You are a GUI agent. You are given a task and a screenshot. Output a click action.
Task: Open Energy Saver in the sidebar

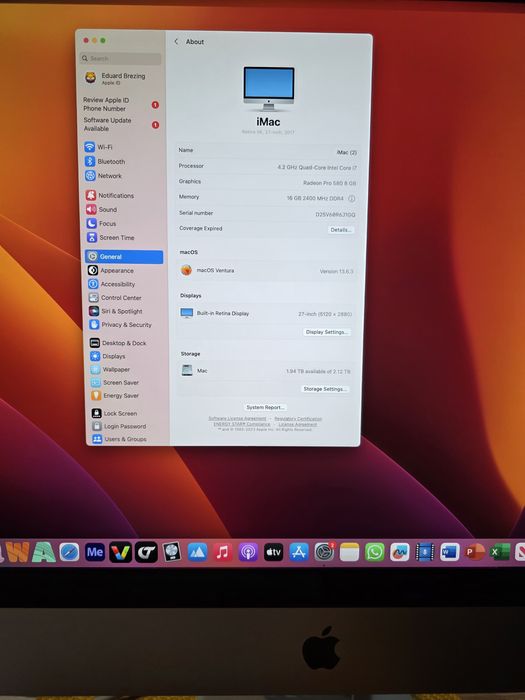[x=115, y=396]
